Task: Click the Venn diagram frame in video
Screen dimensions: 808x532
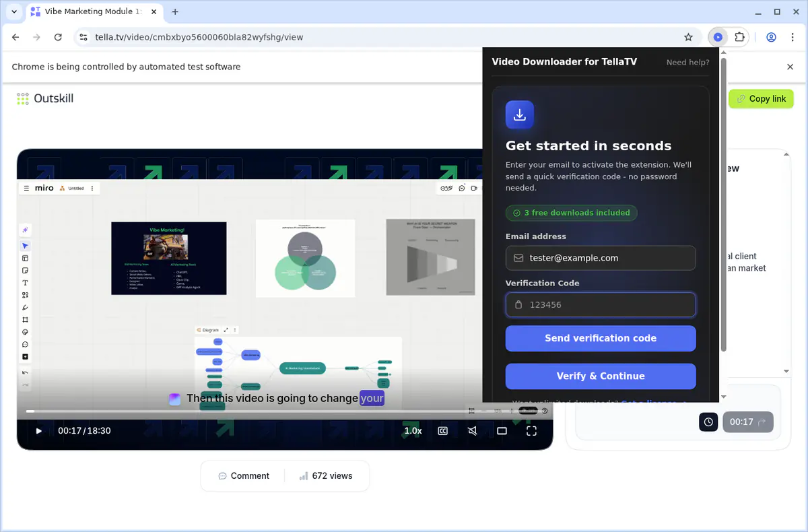Action: [305, 258]
